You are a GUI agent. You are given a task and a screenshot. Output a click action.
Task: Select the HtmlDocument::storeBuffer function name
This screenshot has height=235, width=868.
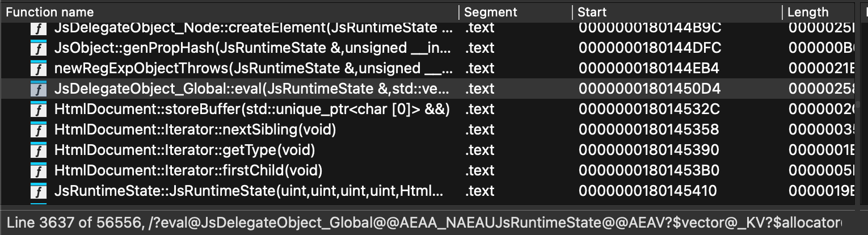click(252, 110)
